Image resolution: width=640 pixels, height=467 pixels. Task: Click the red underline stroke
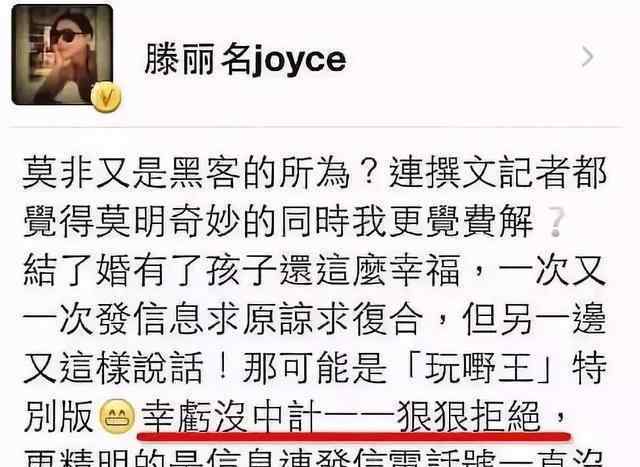353,437
